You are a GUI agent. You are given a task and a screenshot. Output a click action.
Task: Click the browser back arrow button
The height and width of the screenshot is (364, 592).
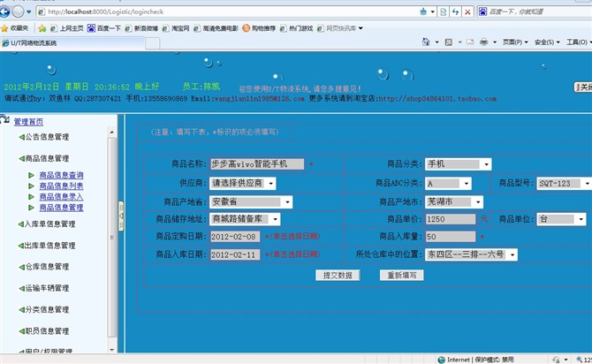click(x=4, y=11)
